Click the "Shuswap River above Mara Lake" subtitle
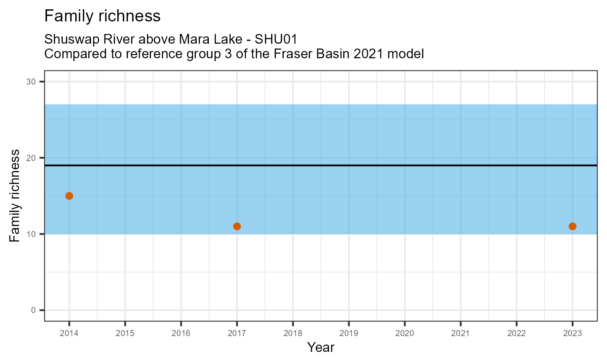The image size is (607, 364). click(x=171, y=40)
